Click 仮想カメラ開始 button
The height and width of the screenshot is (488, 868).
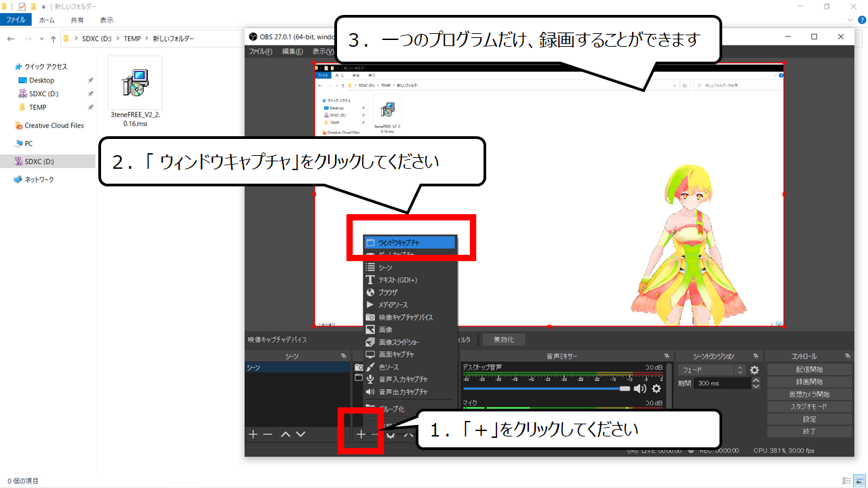(809, 394)
